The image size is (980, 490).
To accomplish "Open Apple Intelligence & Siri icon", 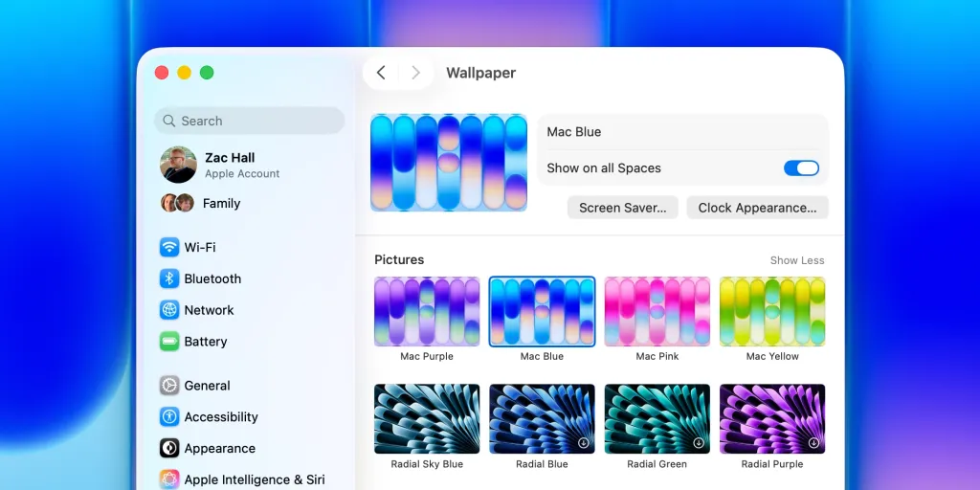I will (169, 479).
